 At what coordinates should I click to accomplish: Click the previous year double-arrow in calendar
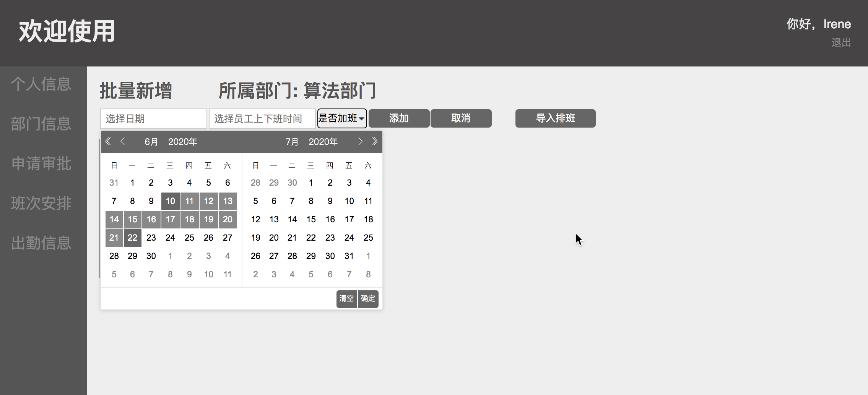[x=108, y=141]
